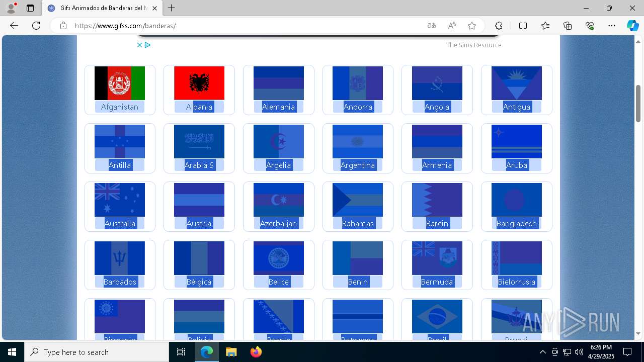Open the clock showing 6:26 PM

pyautogui.click(x=601, y=352)
